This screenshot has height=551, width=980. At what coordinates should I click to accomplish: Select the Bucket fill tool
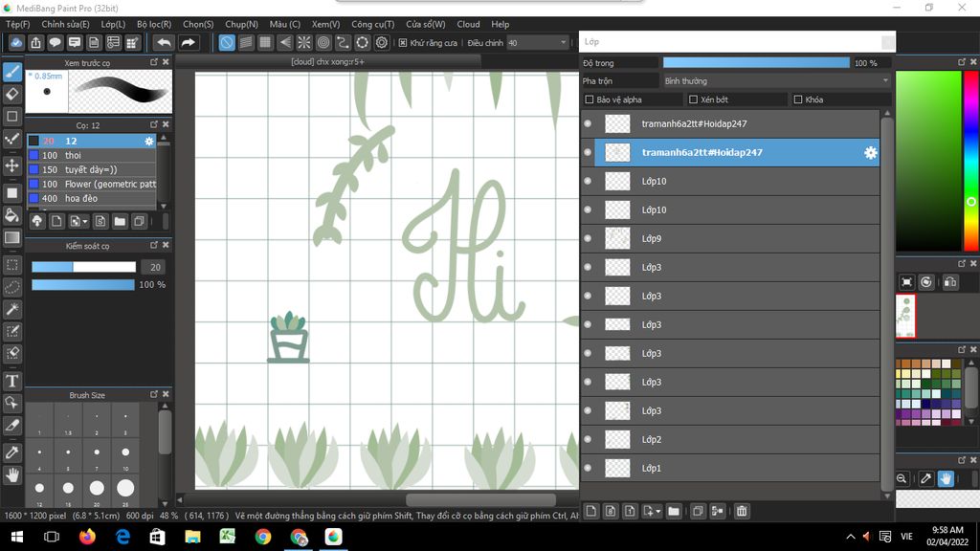11,215
